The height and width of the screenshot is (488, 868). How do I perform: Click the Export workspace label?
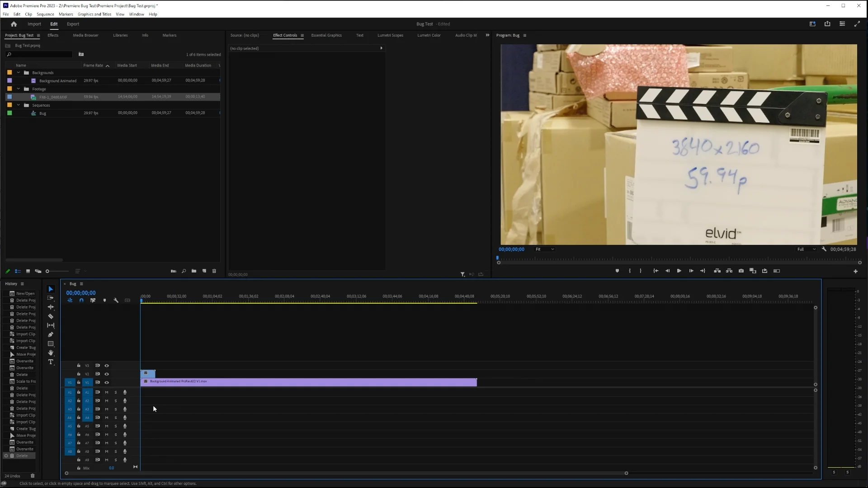tap(73, 24)
